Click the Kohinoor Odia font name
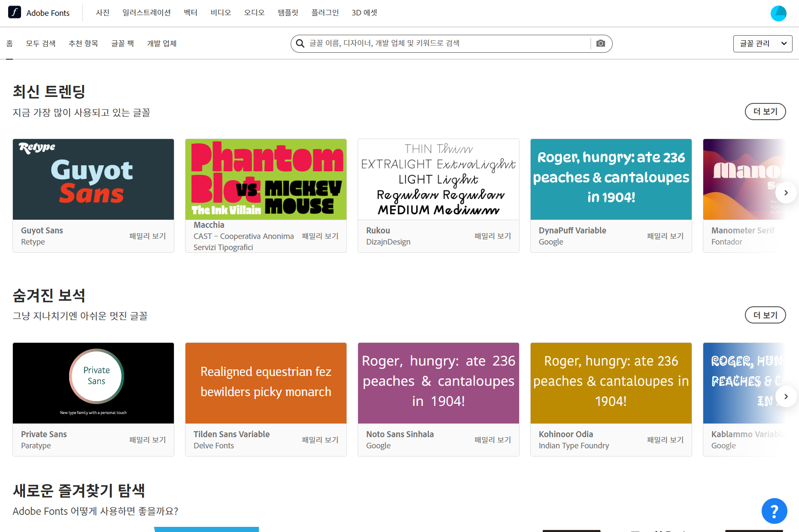The width and height of the screenshot is (799, 532). coord(566,434)
